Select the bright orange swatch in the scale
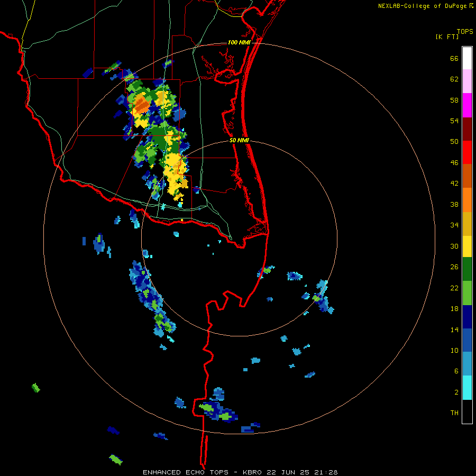Screen dimensions: 476x476 [467, 200]
